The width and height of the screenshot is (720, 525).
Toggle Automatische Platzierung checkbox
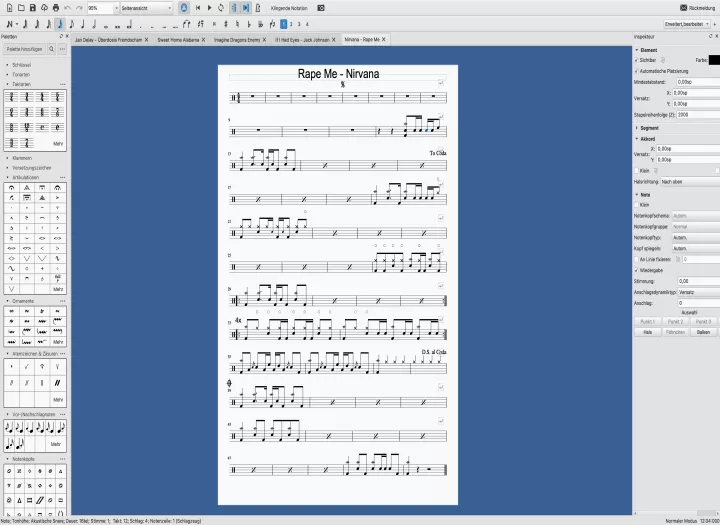click(636, 71)
